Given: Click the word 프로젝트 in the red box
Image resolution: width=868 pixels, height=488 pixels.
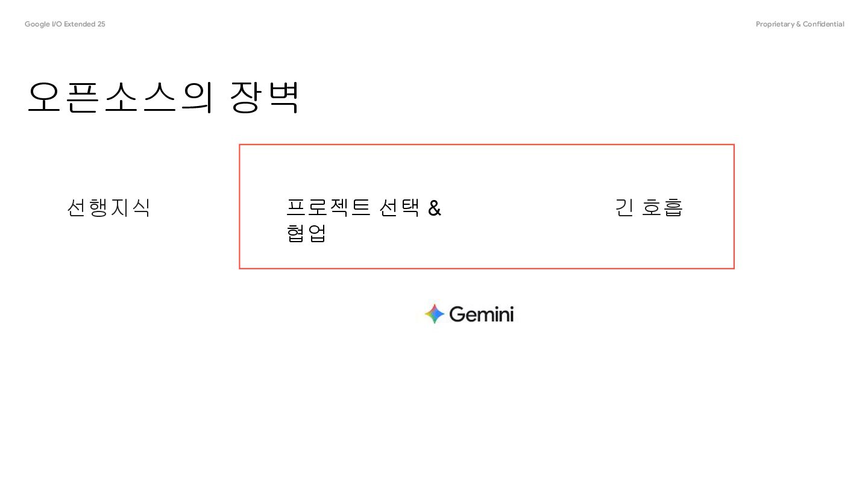Looking at the screenshot, I should (x=328, y=208).
